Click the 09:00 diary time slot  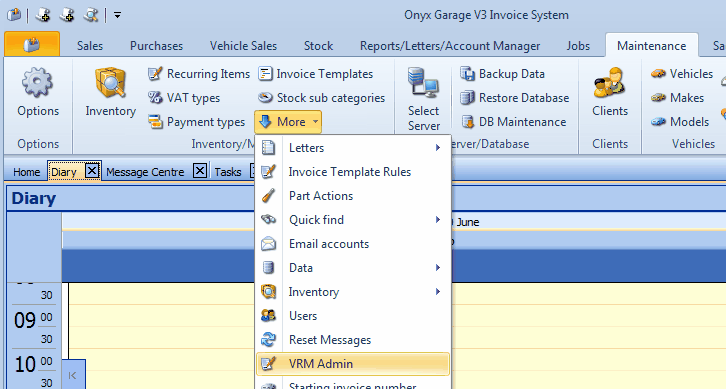(x=397, y=316)
